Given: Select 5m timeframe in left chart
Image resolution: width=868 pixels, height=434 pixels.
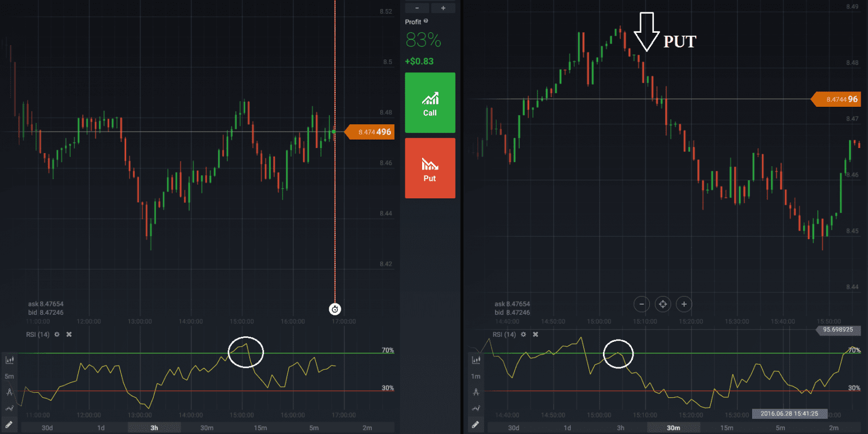Looking at the screenshot, I should pyautogui.click(x=314, y=428).
